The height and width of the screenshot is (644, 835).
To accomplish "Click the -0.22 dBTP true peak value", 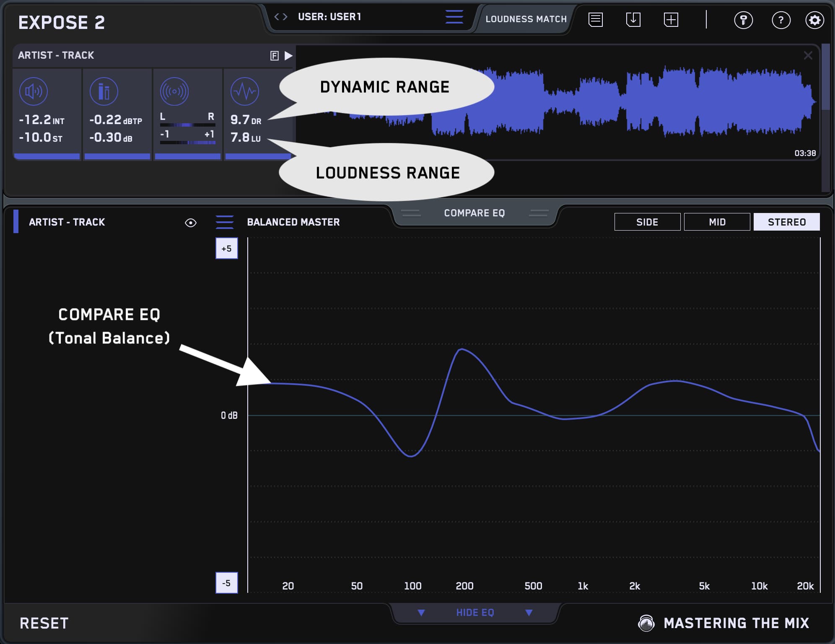I will (x=116, y=120).
